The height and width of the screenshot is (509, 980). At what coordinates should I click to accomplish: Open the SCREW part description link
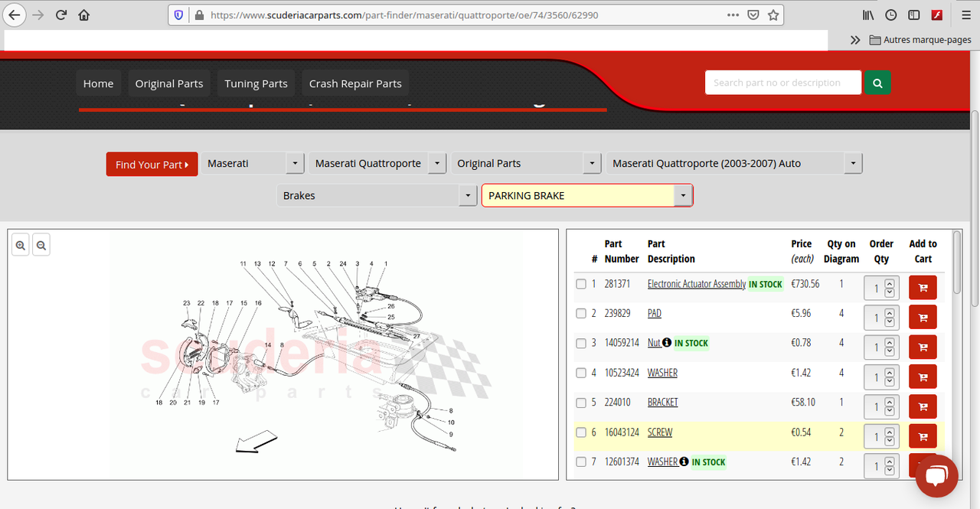660,432
